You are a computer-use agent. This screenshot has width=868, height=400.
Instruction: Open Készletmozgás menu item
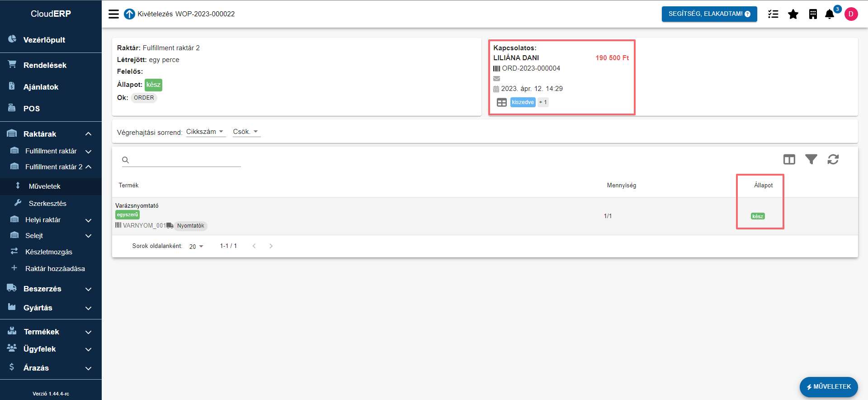coord(49,252)
